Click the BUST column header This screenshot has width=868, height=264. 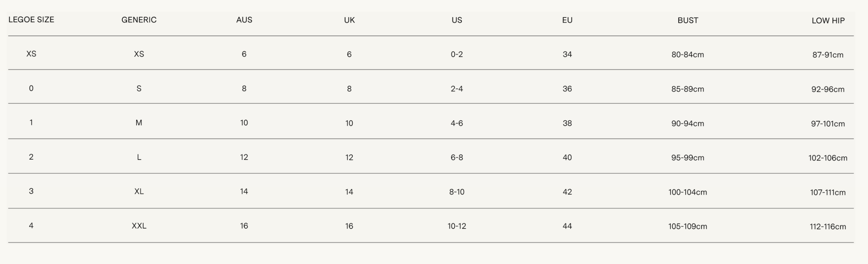point(688,21)
